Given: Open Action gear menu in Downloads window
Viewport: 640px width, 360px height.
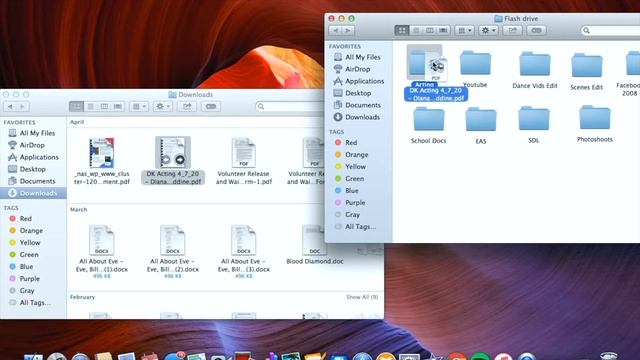Looking at the screenshot, I should point(163,107).
